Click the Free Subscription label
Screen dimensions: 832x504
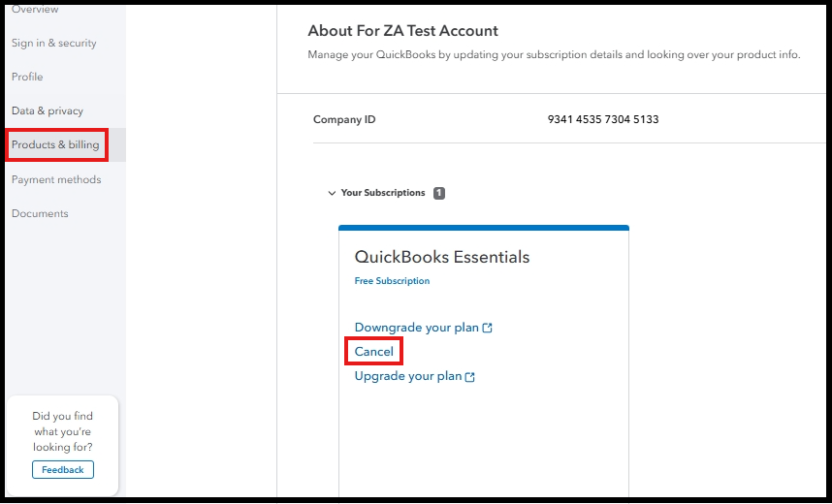pos(392,281)
